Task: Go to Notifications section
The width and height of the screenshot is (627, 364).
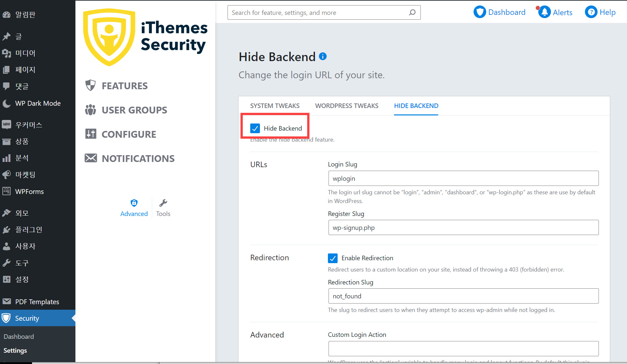Action: point(138,159)
